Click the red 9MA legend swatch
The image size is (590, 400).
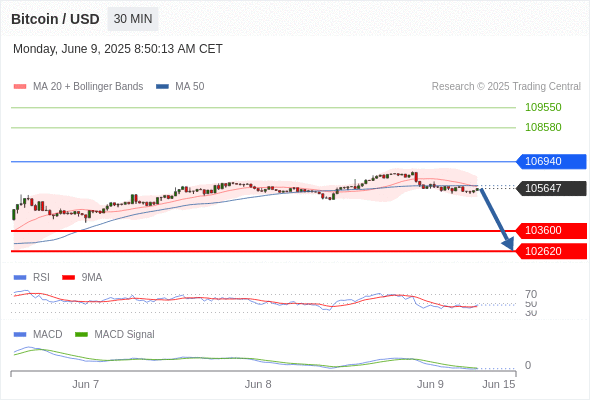(x=68, y=278)
